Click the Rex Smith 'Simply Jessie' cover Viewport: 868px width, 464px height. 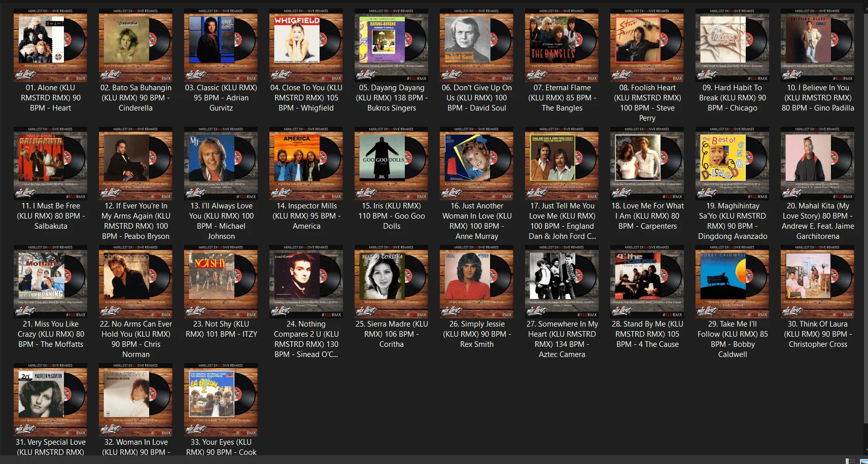[x=477, y=281]
